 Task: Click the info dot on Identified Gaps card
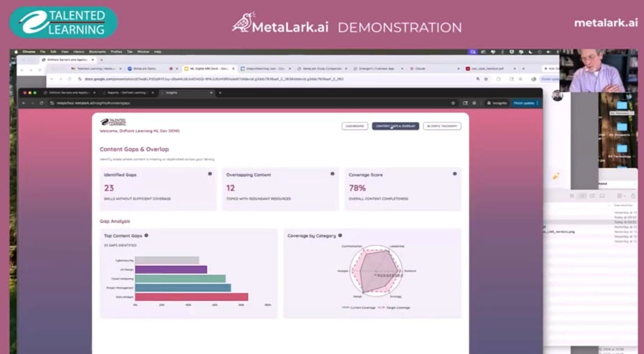pyautogui.click(x=210, y=174)
